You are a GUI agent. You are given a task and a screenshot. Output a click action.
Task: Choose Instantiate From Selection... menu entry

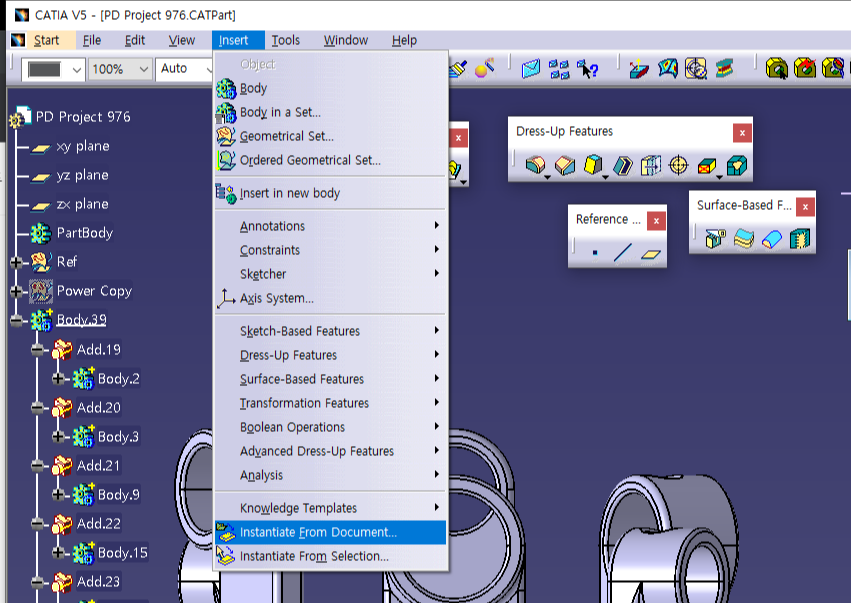(x=331, y=556)
